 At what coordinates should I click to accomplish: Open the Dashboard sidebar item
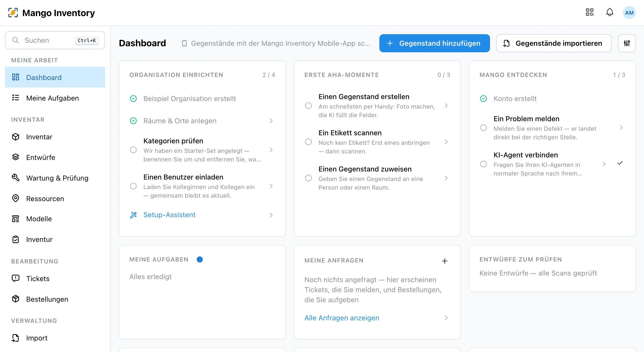coord(55,77)
